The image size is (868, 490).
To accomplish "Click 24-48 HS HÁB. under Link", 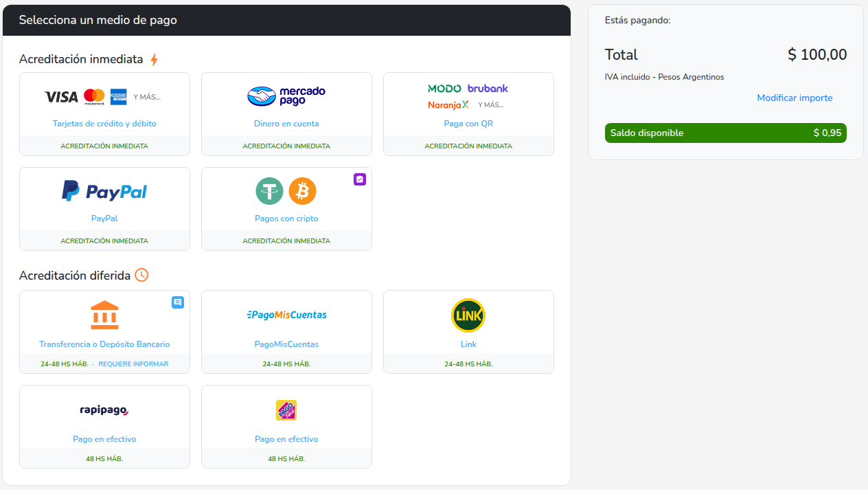I will (468, 364).
